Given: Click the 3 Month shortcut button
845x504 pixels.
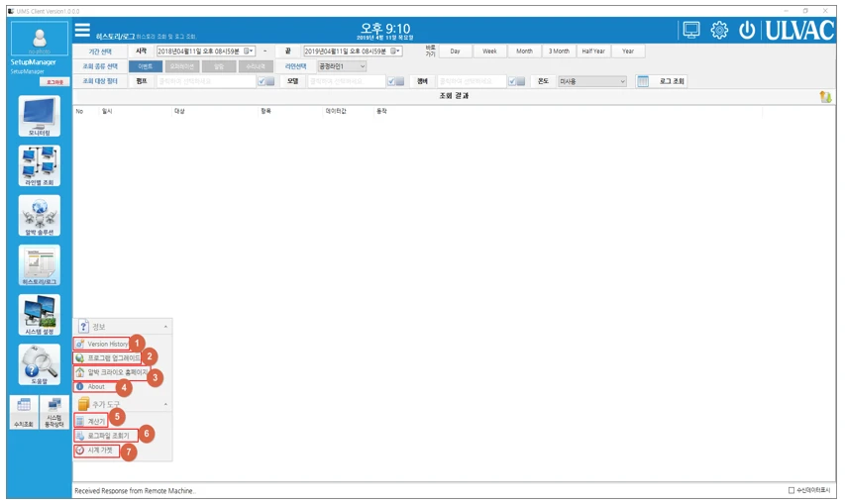Looking at the screenshot, I should (559, 51).
